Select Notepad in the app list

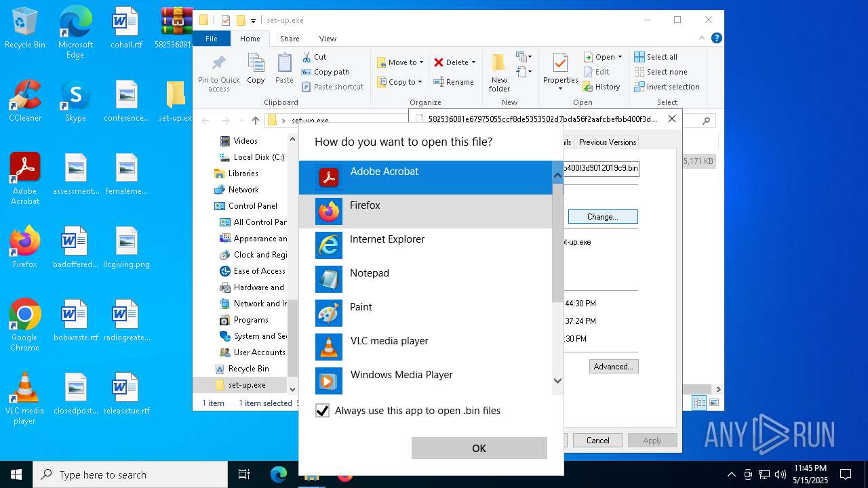click(425, 279)
